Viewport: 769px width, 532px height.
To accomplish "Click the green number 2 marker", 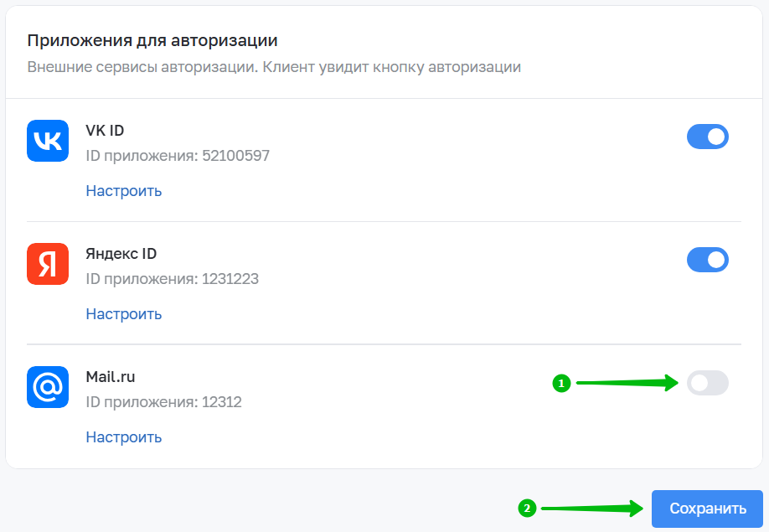I will click(x=527, y=508).
